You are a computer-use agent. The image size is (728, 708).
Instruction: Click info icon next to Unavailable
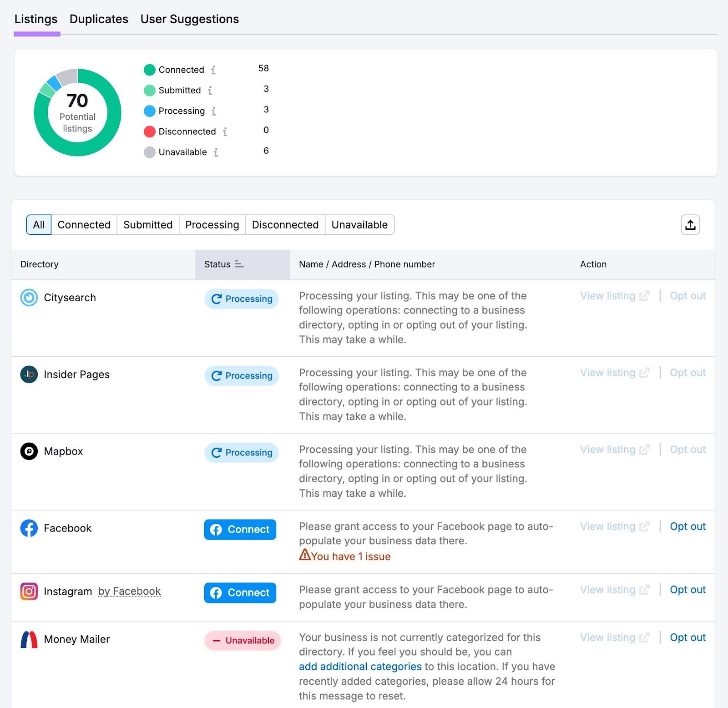tap(216, 152)
